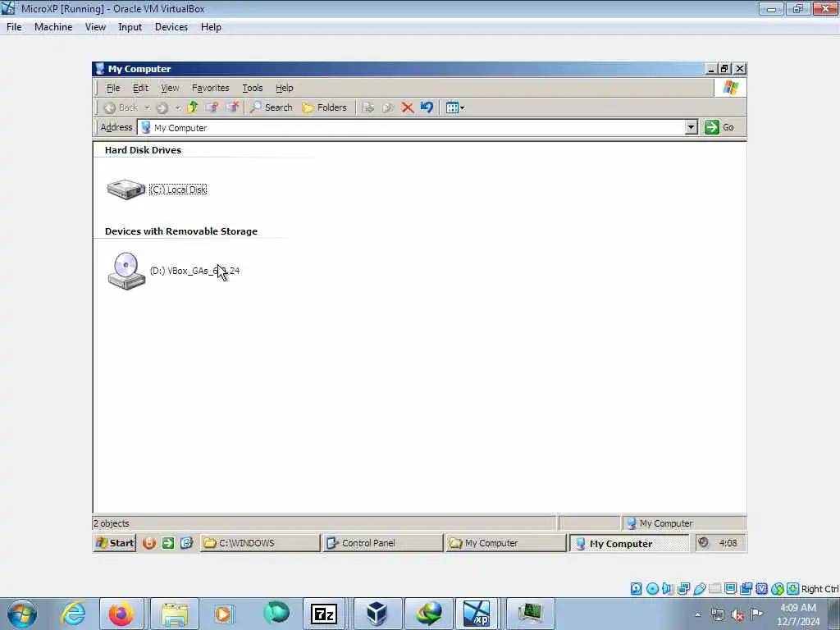The width and height of the screenshot is (840, 630).
Task: Click VirtualBox network indicator icon
Action: click(683, 589)
